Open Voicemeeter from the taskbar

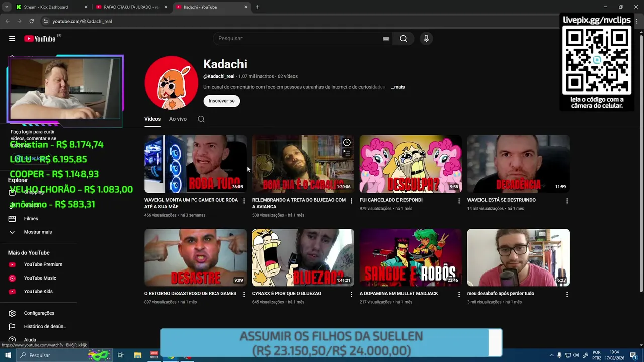pyautogui.click(x=154, y=355)
